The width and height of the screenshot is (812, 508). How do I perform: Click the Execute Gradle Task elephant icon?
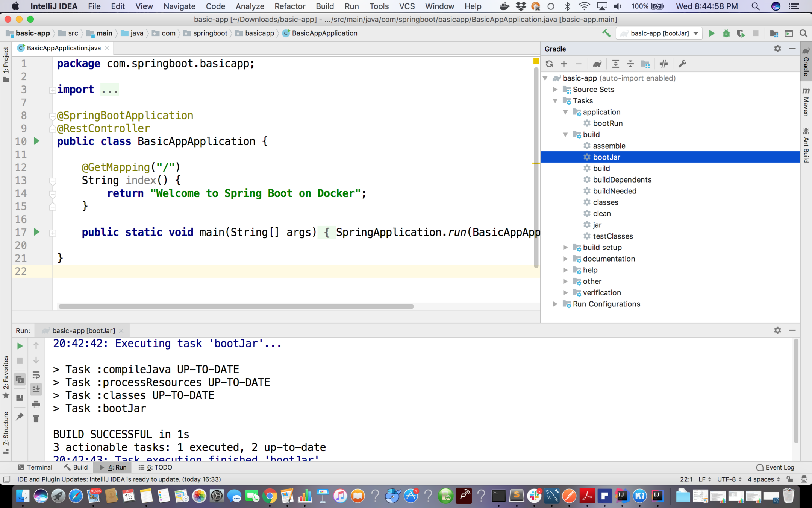coord(597,64)
